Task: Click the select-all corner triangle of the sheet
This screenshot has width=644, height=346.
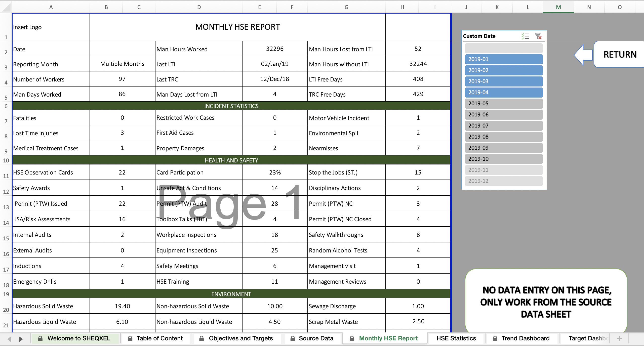Action: 6,7
